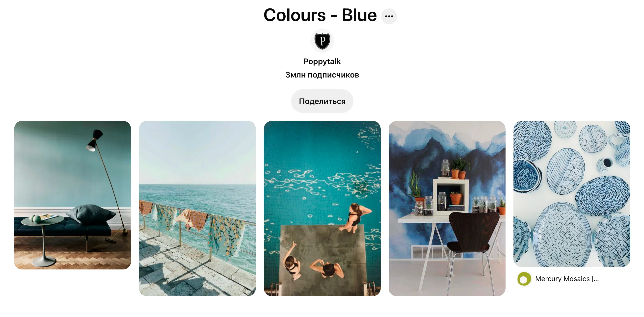The image size is (644, 317).
Task: Open the Poppytalk profile name link
Action: pyautogui.click(x=322, y=61)
